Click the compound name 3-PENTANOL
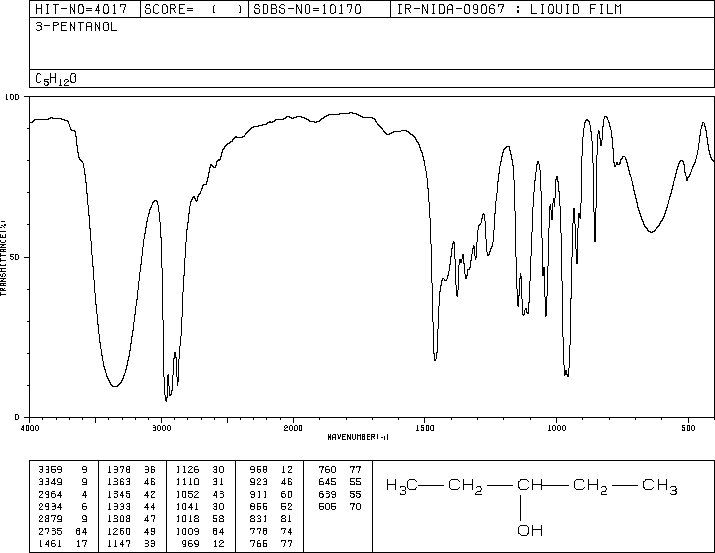The width and height of the screenshot is (715, 553). (x=76, y=27)
